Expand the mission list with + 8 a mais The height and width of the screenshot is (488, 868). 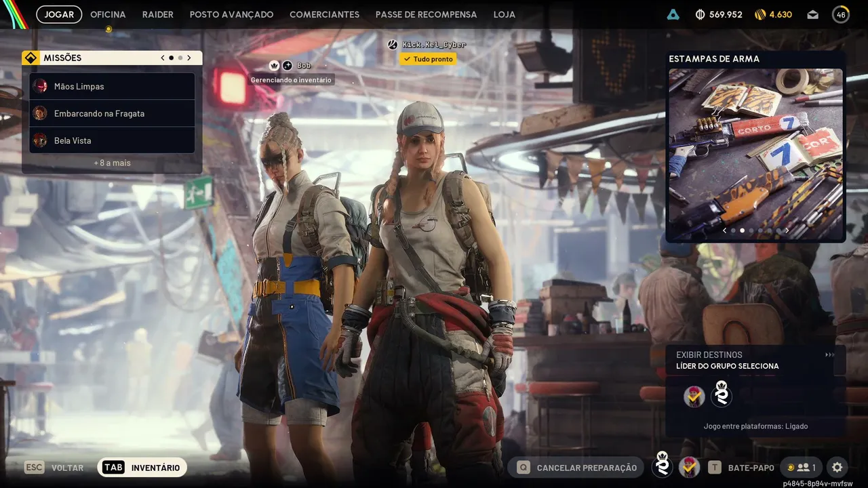pyautogui.click(x=113, y=163)
